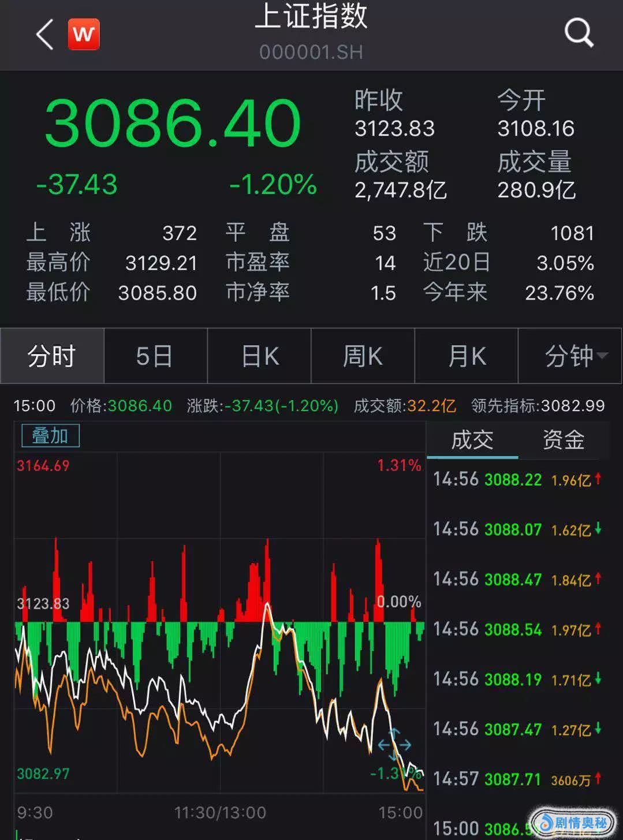Select the 分时 tab

(x=52, y=356)
